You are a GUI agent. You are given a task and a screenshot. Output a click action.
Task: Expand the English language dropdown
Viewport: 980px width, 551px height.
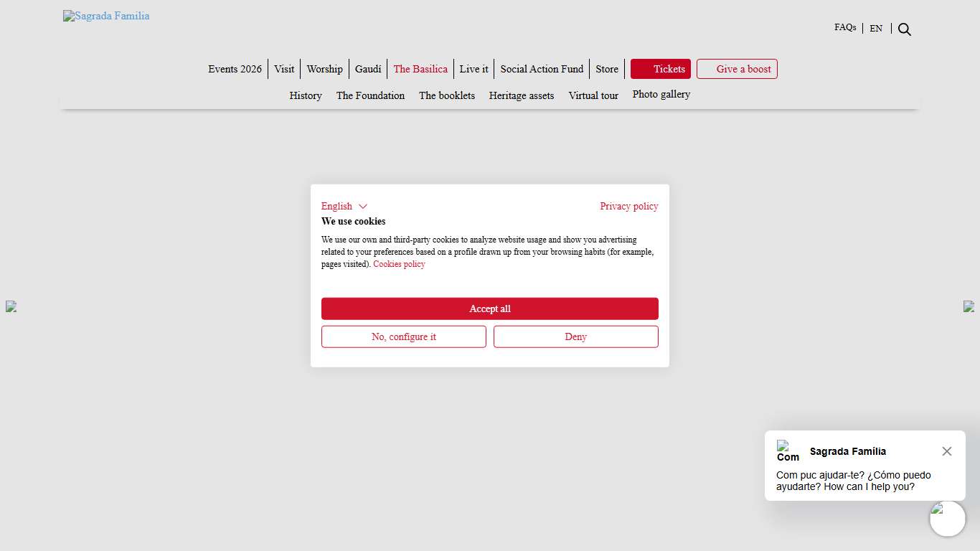click(x=344, y=207)
